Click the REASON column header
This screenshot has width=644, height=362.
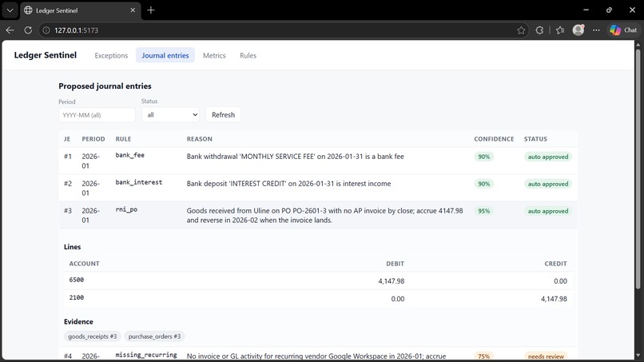tap(199, 139)
